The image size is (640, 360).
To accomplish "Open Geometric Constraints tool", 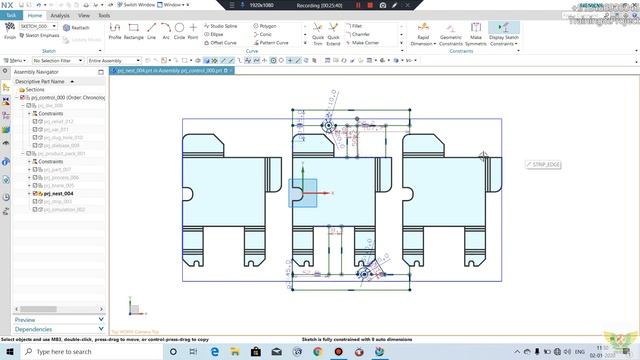I will (x=451, y=33).
